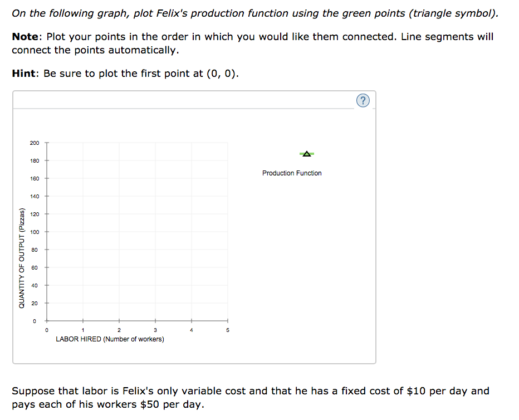The image size is (519, 420).
Task: Click the top-right cell of the plotting grid
Action: click(209, 152)
